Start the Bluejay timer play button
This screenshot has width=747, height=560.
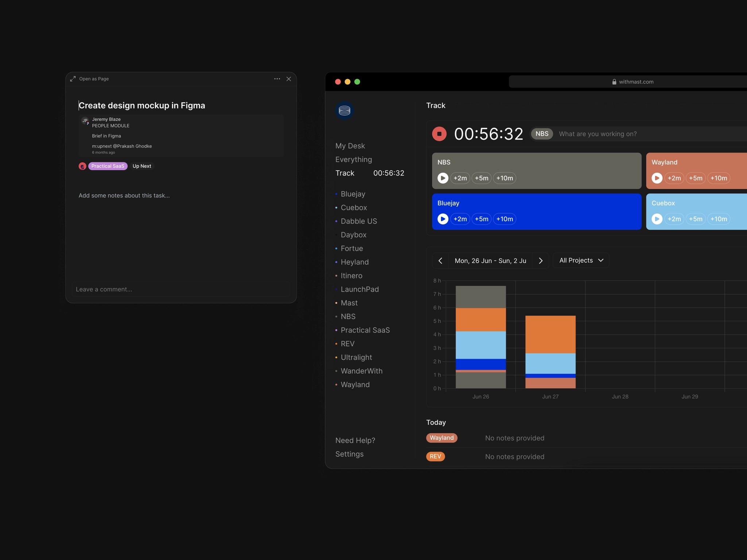pyautogui.click(x=443, y=219)
